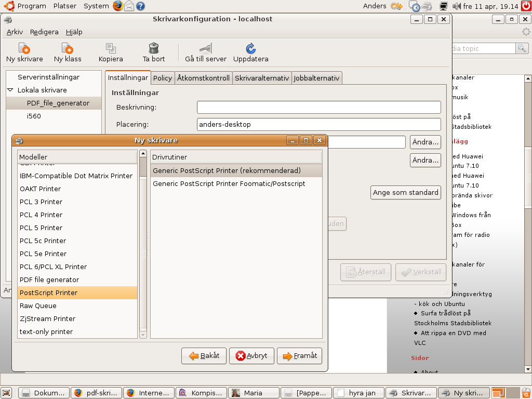Viewport: 532px width, 399px height.
Task: Click the Avbryt button
Action: pyautogui.click(x=251, y=355)
